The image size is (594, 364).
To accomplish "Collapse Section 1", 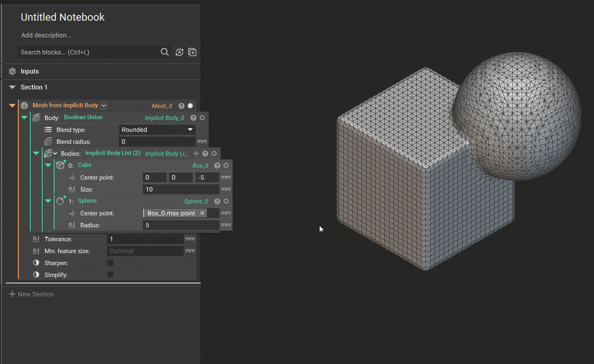I will coord(12,87).
